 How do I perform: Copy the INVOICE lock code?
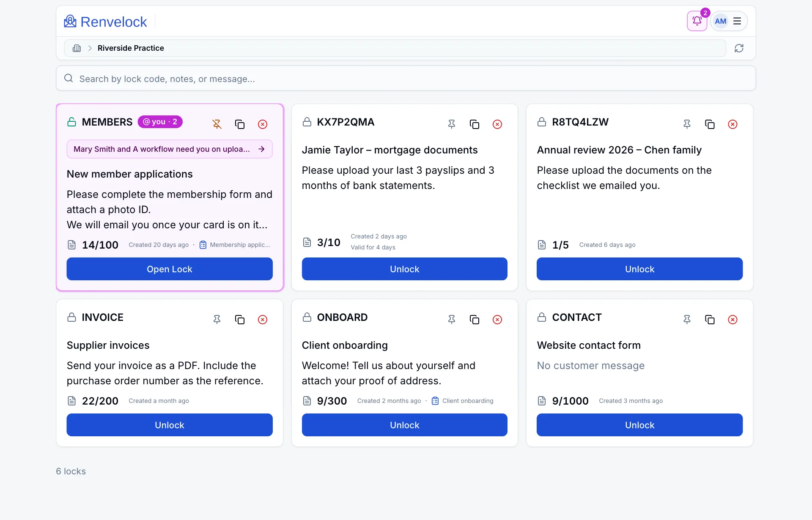pyautogui.click(x=240, y=320)
